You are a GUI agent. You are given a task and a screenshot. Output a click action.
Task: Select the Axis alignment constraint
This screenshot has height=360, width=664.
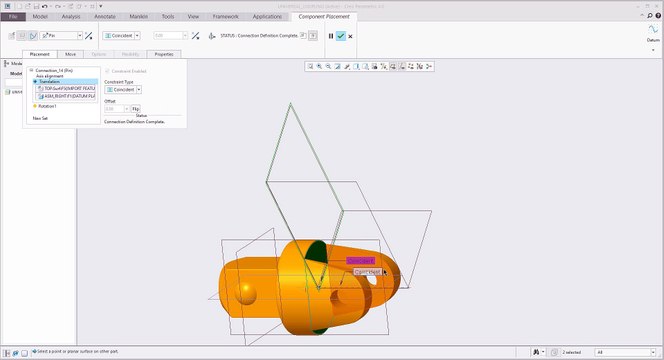[50, 76]
